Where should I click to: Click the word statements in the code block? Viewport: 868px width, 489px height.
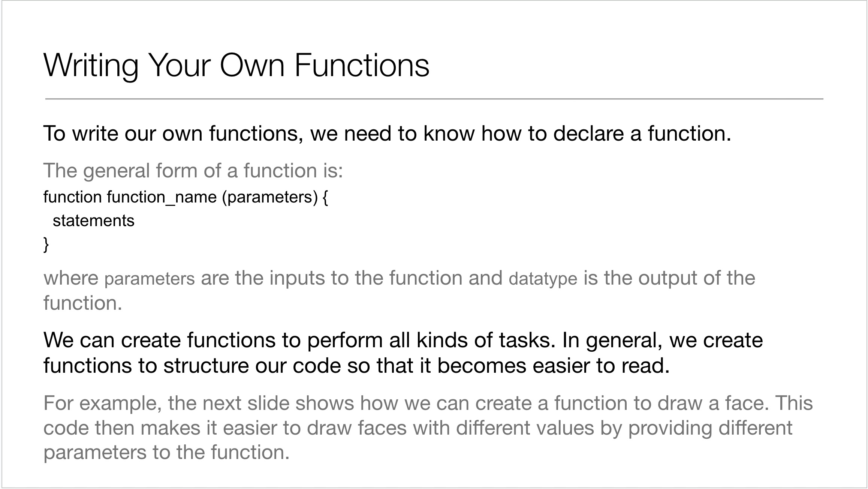(93, 220)
